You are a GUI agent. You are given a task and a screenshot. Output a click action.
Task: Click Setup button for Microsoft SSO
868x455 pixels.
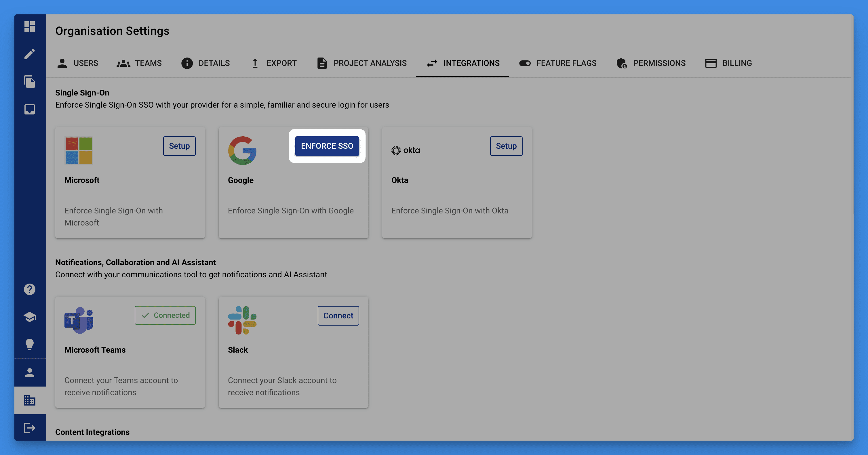coord(179,146)
